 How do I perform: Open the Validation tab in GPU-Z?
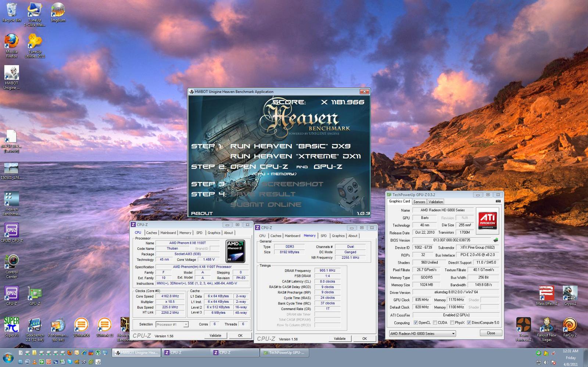[x=436, y=202]
